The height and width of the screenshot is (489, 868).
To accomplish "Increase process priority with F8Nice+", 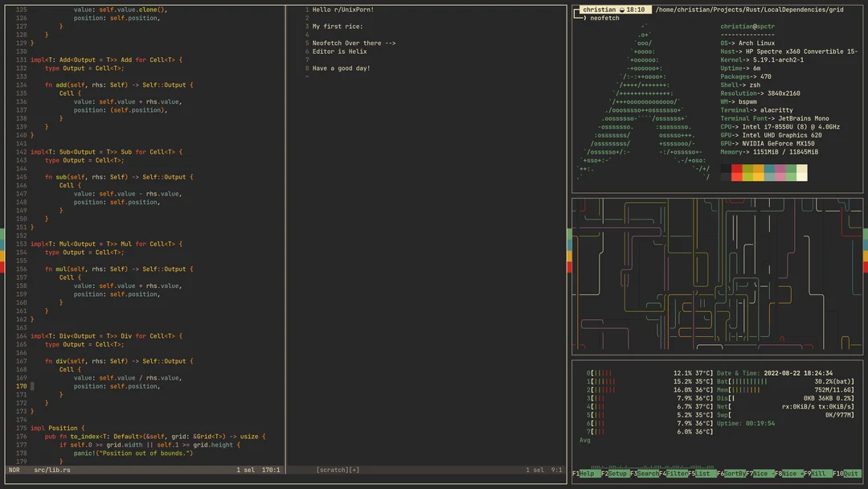I will click(789, 474).
